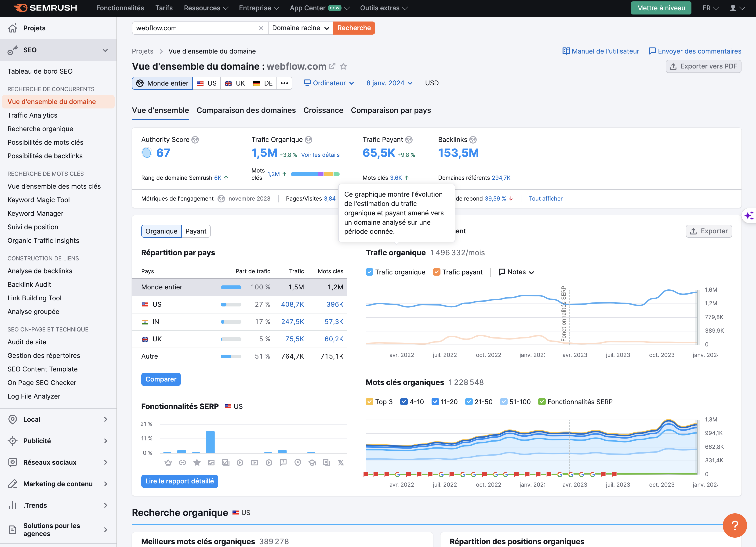
Task: Open the user profile icon menu
Action: (x=733, y=8)
